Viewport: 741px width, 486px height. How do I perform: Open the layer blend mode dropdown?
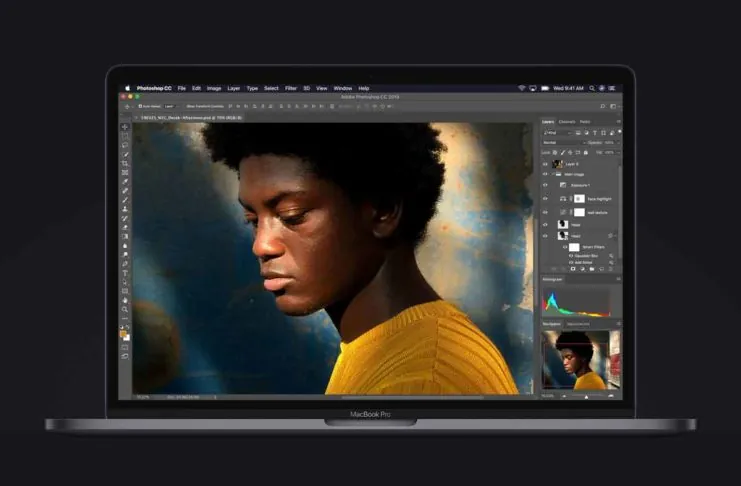pos(564,142)
